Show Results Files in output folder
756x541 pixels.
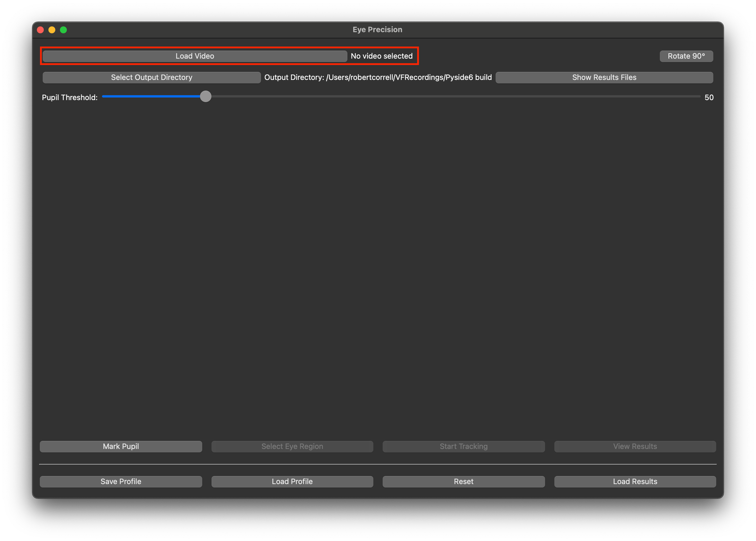click(x=604, y=77)
